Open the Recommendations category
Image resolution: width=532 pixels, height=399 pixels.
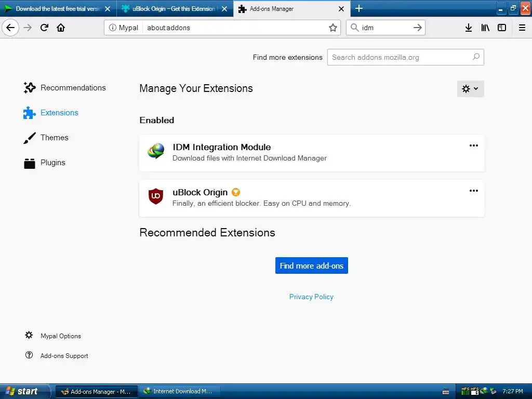tap(65, 87)
